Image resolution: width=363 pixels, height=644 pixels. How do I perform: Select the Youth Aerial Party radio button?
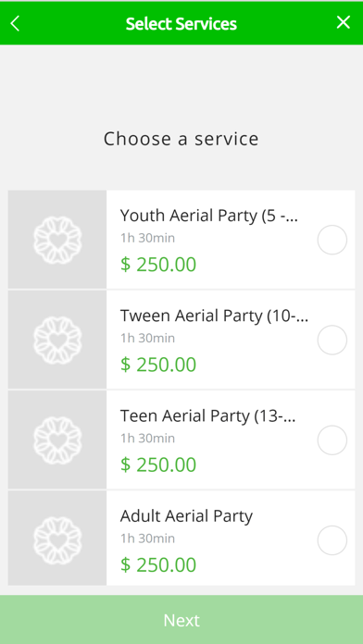coord(332,240)
